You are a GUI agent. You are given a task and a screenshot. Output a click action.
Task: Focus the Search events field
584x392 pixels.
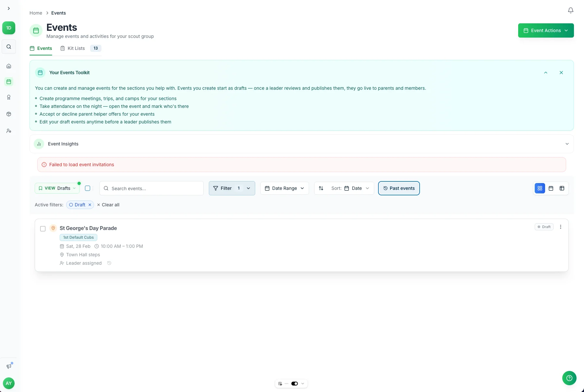151,188
